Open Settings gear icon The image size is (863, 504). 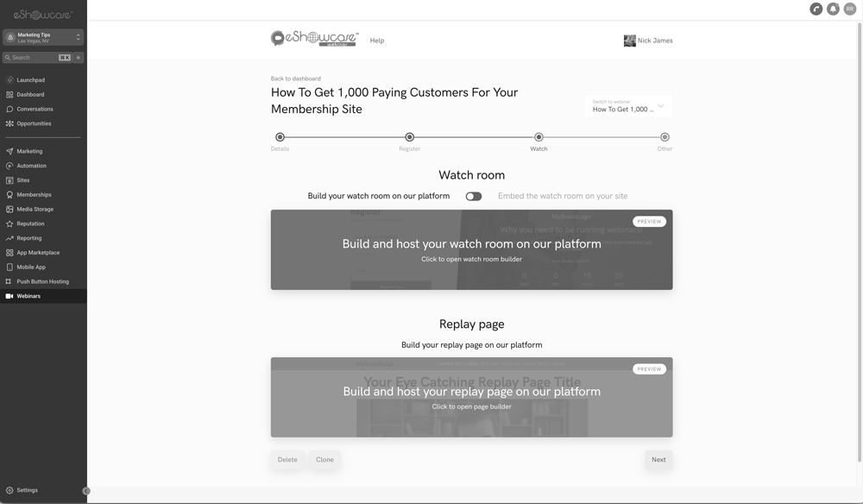(9, 490)
